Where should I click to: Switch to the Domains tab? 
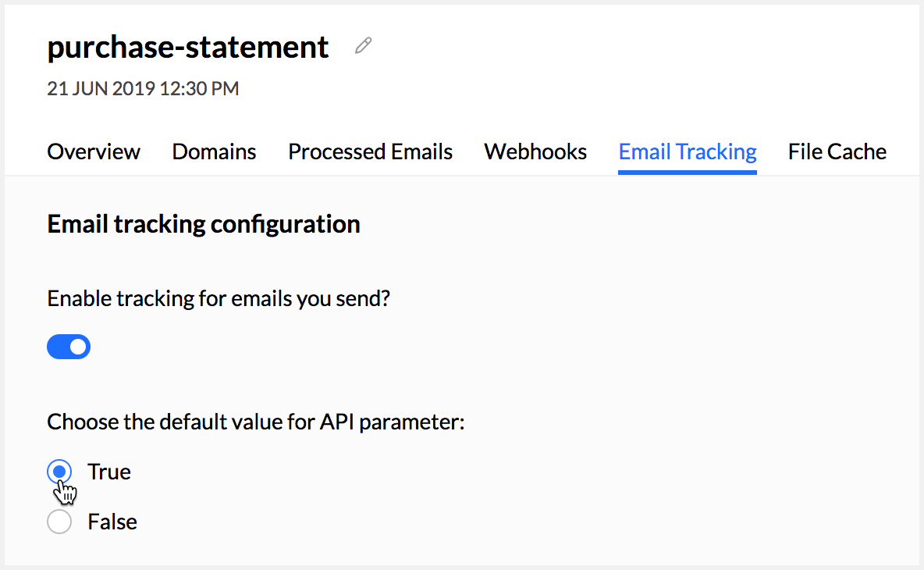tap(214, 152)
